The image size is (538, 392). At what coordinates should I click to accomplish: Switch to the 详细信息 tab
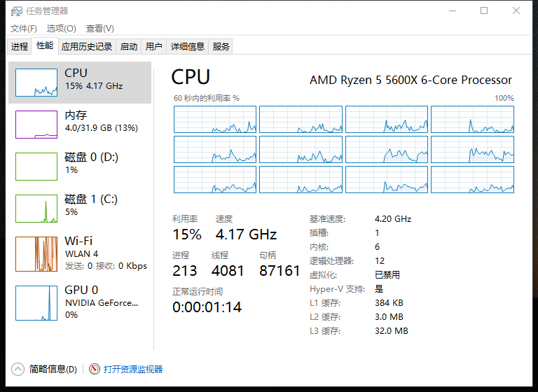(x=188, y=47)
